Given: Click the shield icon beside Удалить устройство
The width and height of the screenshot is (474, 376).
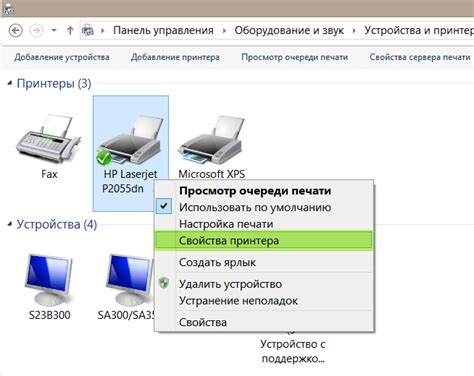Looking at the screenshot, I should (164, 283).
